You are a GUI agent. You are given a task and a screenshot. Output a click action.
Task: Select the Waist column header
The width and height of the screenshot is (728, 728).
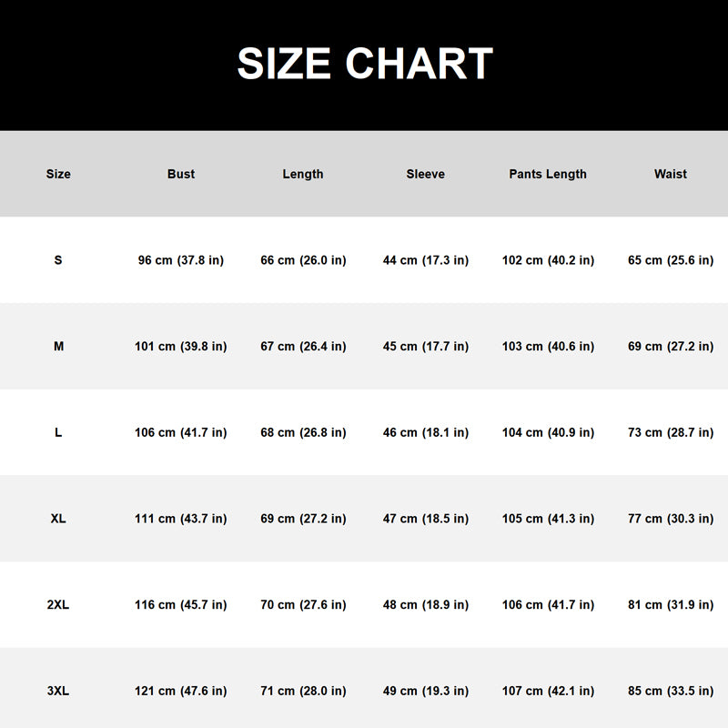coord(671,174)
